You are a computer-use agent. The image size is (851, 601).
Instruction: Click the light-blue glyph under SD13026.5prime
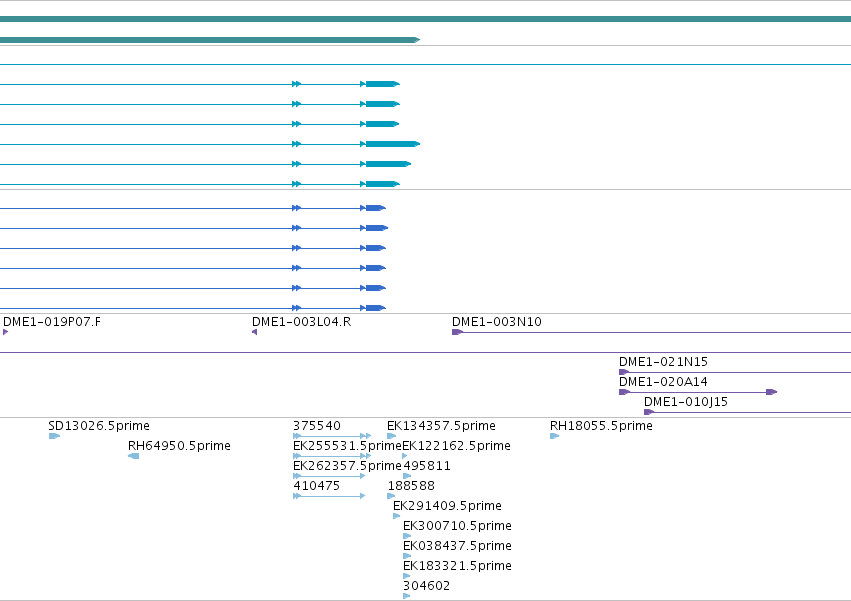point(54,436)
